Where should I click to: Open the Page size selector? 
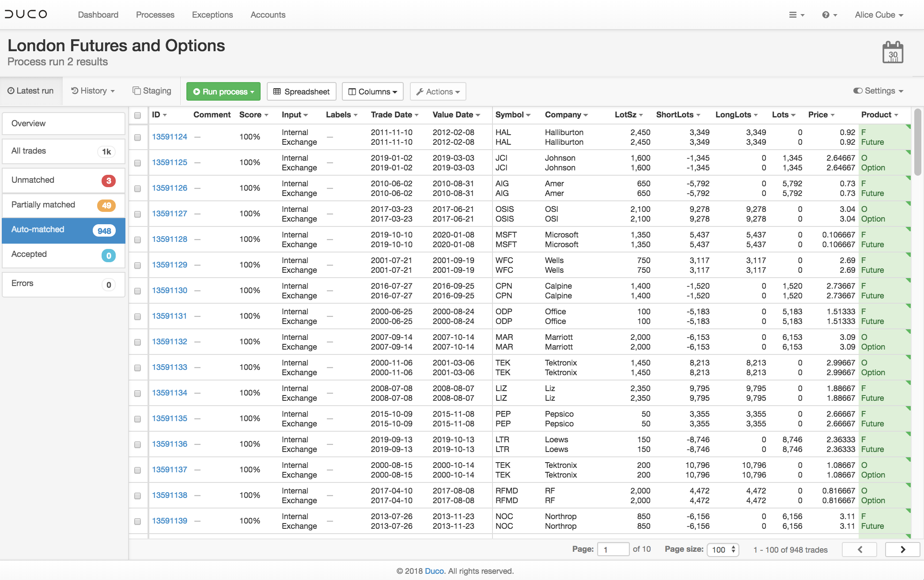click(x=723, y=550)
